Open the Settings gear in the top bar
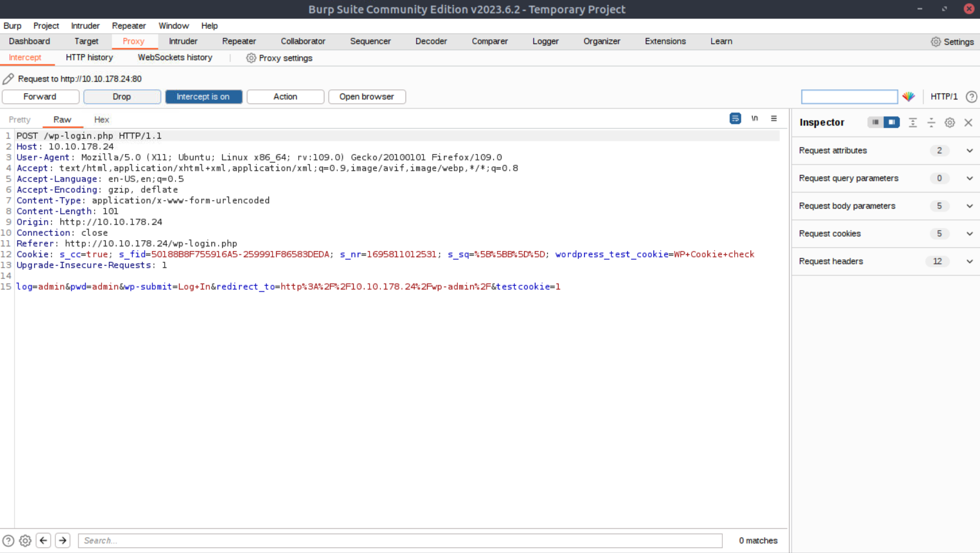 (952, 42)
